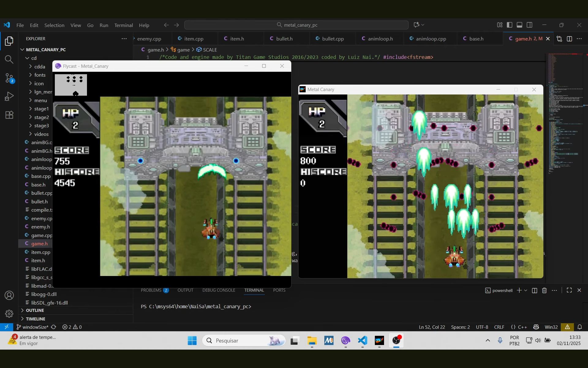Image resolution: width=588 pixels, height=368 pixels.
Task: Toggle the bottom panel layout button
Action: click(519, 25)
